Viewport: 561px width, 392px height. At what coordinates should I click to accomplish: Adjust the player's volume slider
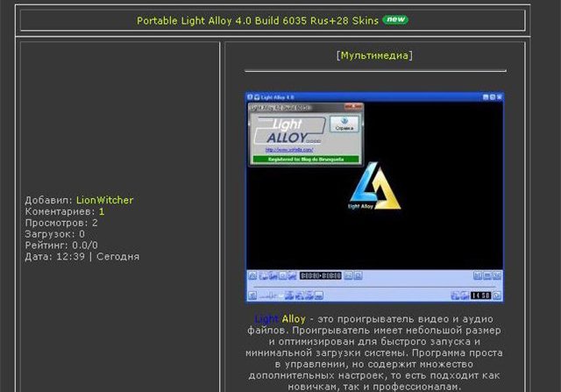click(x=271, y=296)
